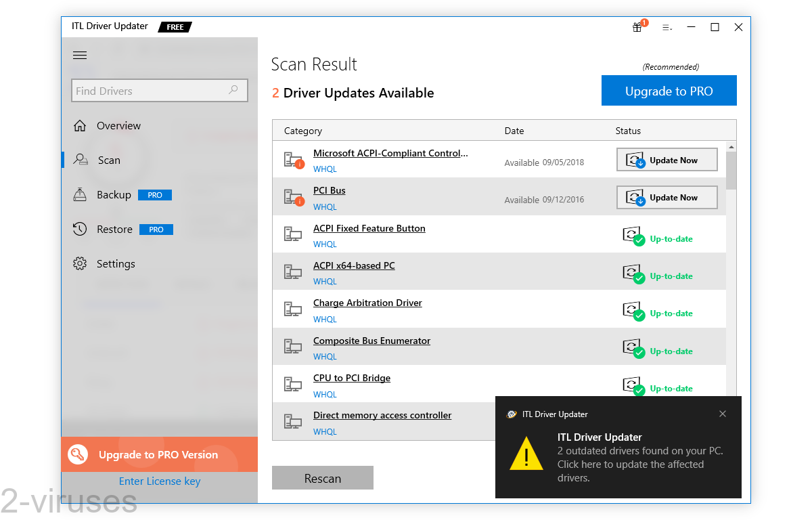
Task: Click device icon for PCI Bus row
Action: (x=294, y=198)
